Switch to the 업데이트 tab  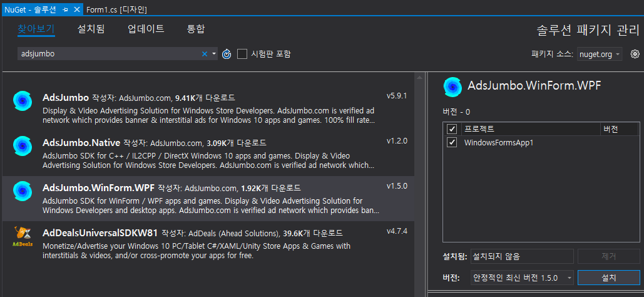pos(146,29)
